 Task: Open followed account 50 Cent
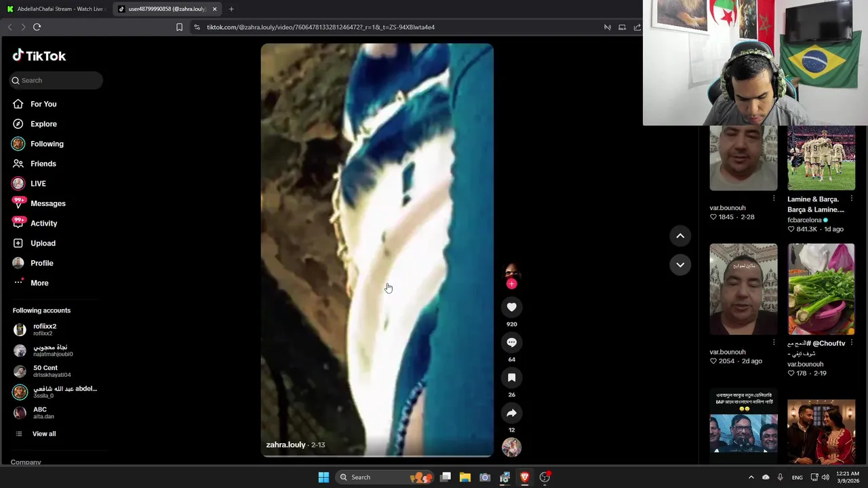point(45,371)
